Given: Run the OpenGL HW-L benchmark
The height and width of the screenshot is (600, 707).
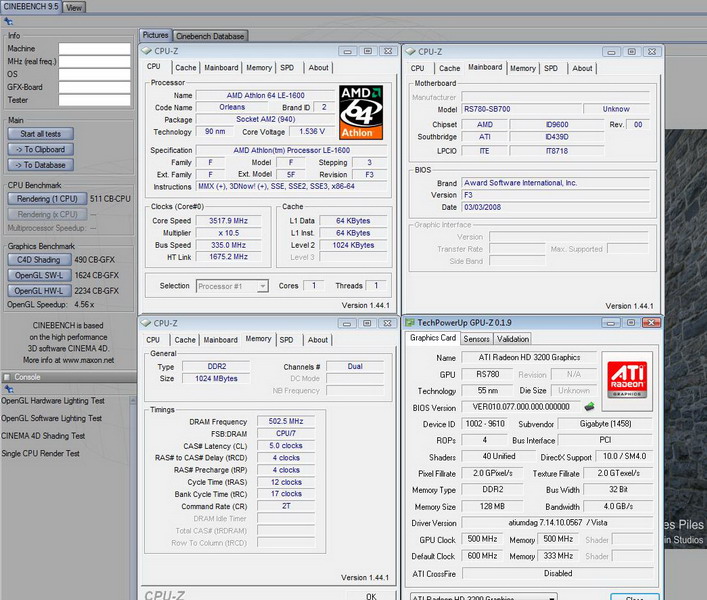Looking at the screenshot, I should [x=40, y=290].
